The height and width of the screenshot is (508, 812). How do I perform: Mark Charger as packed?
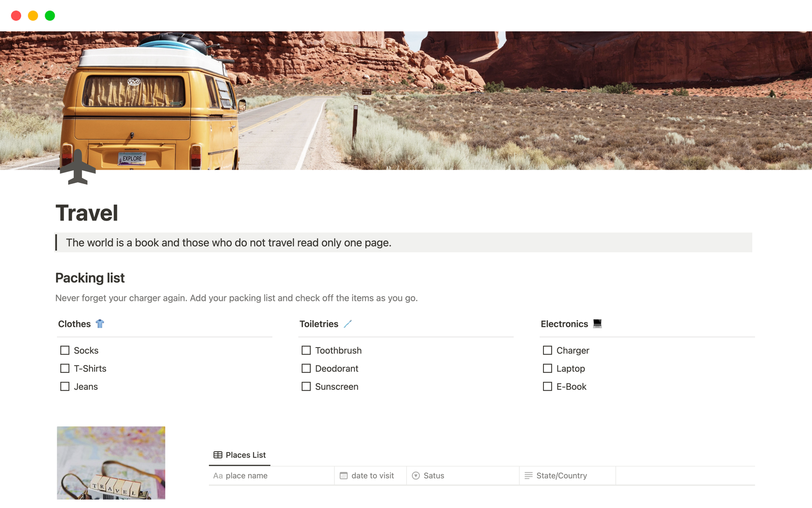547,351
